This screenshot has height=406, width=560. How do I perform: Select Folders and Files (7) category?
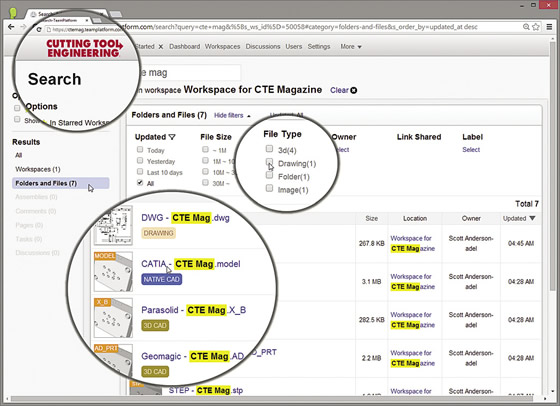pos(61,183)
